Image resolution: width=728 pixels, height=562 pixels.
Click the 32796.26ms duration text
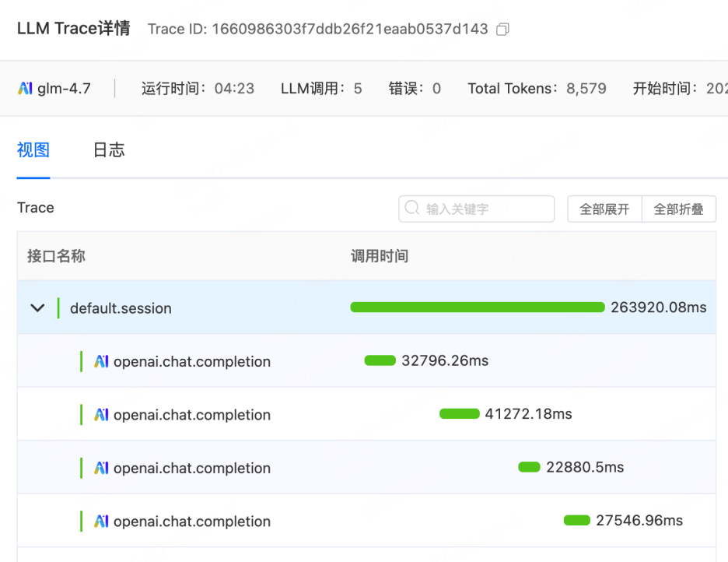445,361
